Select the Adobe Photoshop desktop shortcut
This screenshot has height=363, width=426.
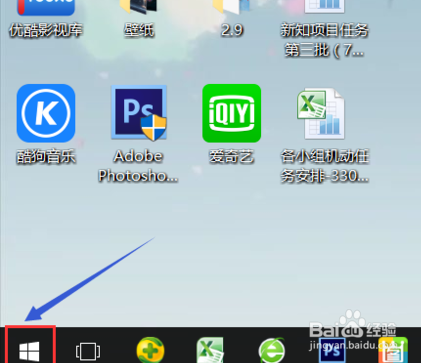139,112
